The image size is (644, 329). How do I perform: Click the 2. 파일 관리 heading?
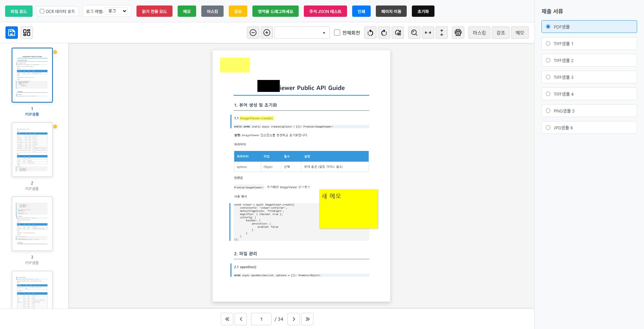coord(246,254)
